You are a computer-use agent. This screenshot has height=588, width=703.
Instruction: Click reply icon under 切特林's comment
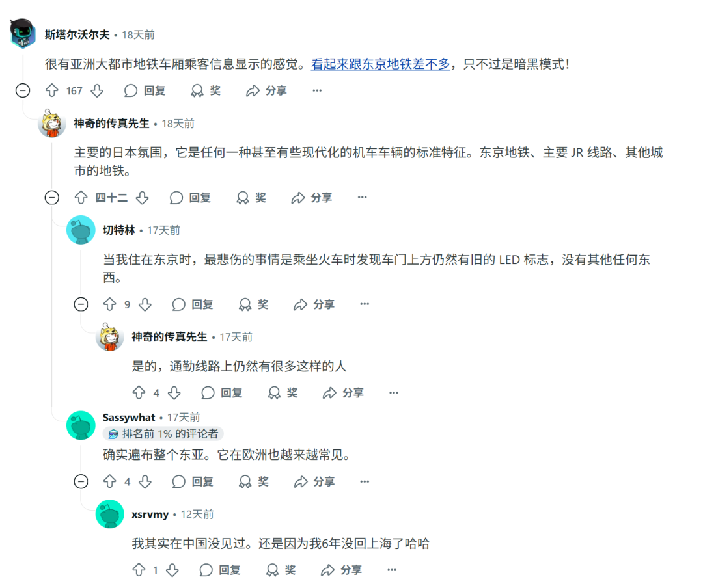click(x=192, y=304)
